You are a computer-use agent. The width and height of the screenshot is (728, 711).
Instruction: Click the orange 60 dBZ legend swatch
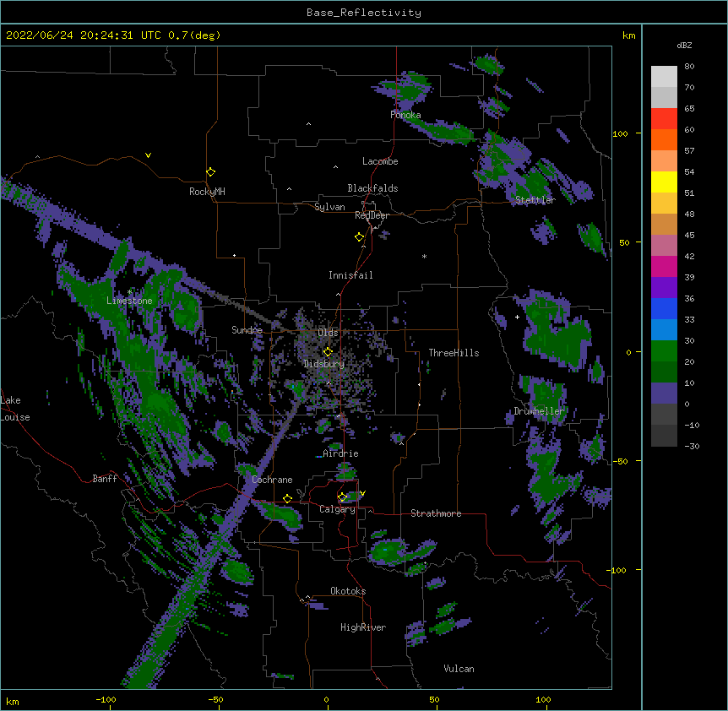(x=664, y=139)
